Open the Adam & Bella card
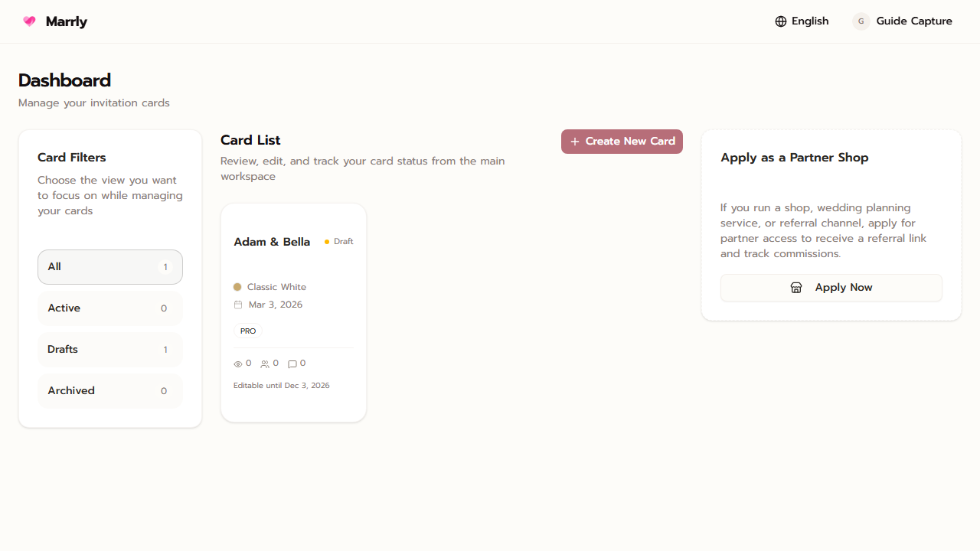This screenshot has width=980, height=551. coord(293,312)
